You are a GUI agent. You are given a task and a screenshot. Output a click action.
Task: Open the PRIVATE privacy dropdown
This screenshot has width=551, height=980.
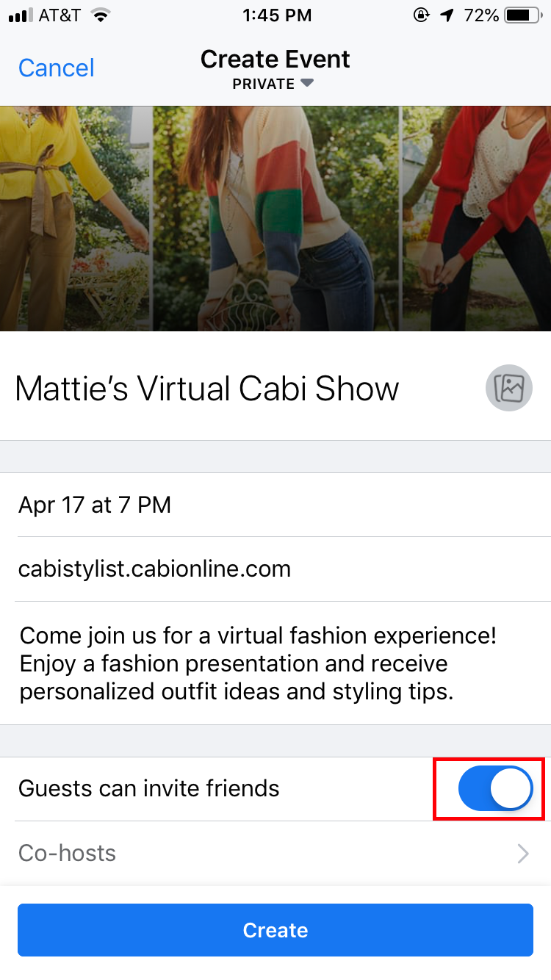(273, 84)
